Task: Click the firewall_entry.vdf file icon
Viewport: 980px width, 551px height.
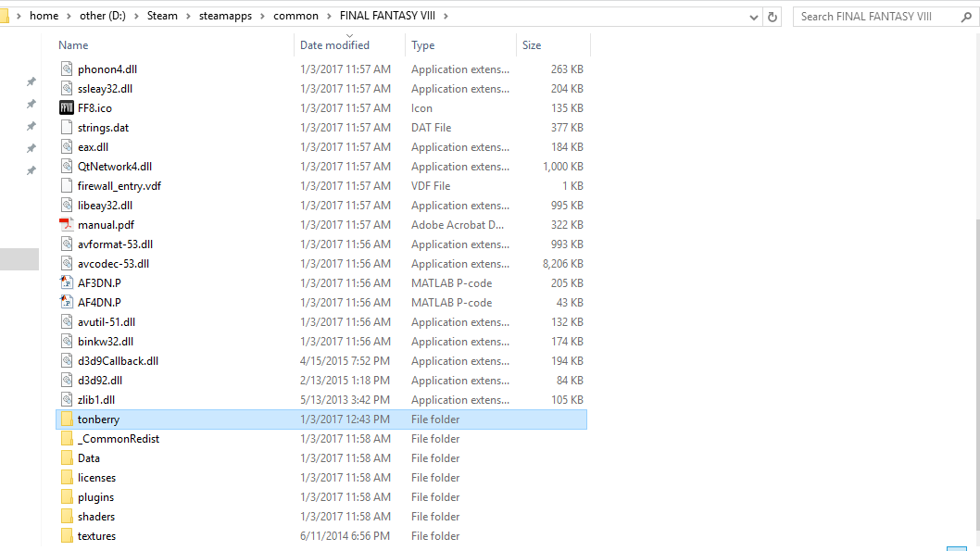Action: pyautogui.click(x=67, y=185)
